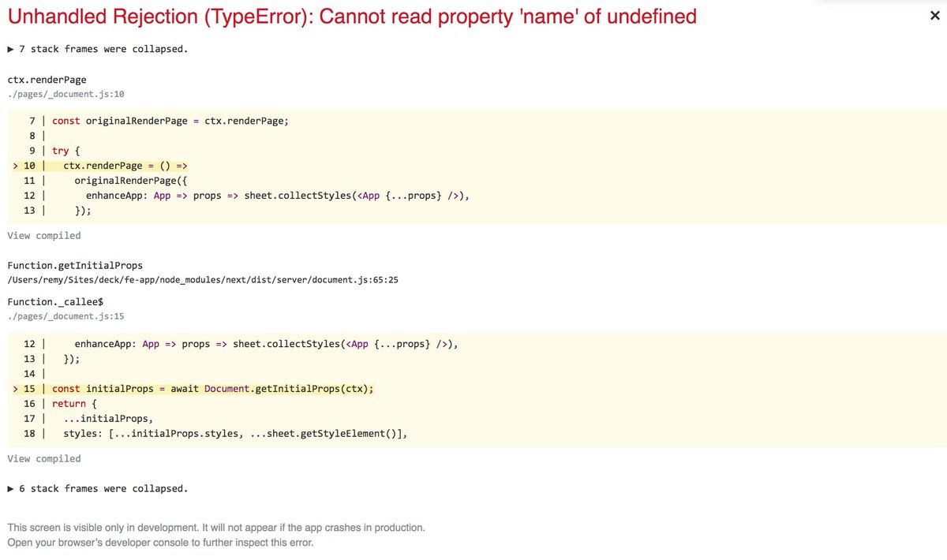Screen dimensions: 947x560
Task: Close the error overlay with the X
Action: 934,16
